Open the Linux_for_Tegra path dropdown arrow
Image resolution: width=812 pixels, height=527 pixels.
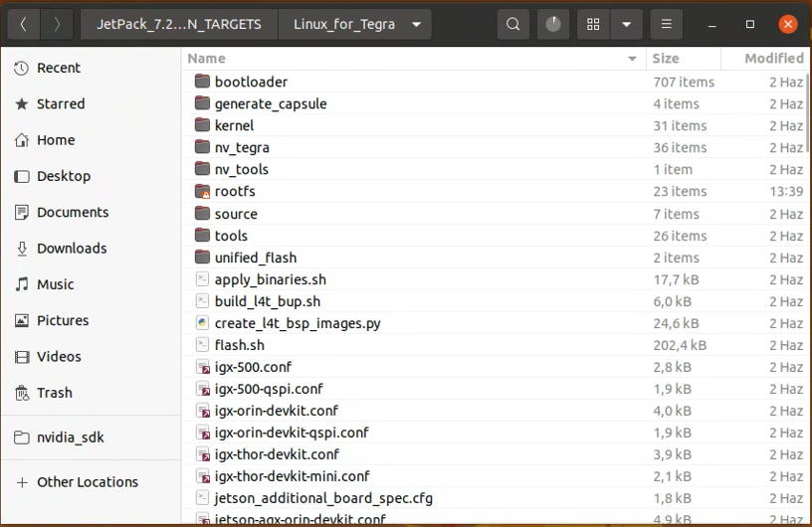click(416, 24)
